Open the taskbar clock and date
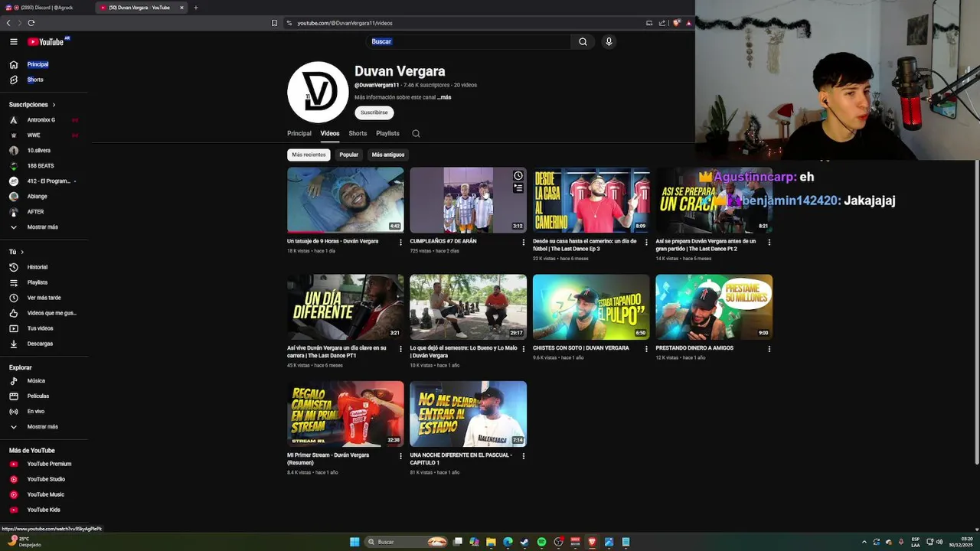Screen dimensions: 980x551 click(x=961, y=542)
